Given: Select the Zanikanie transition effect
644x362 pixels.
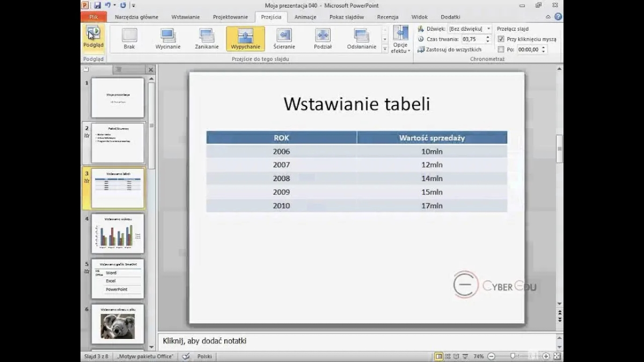Looking at the screenshot, I should (207, 39).
